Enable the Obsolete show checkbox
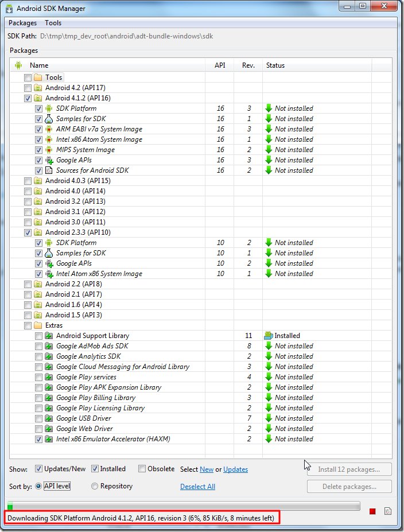 click(x=142, y=469)
